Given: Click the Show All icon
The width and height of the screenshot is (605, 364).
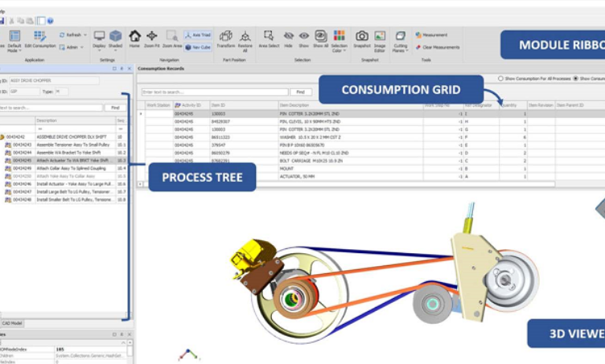Looking at the screenshot, I should click(x=321, y=39).
